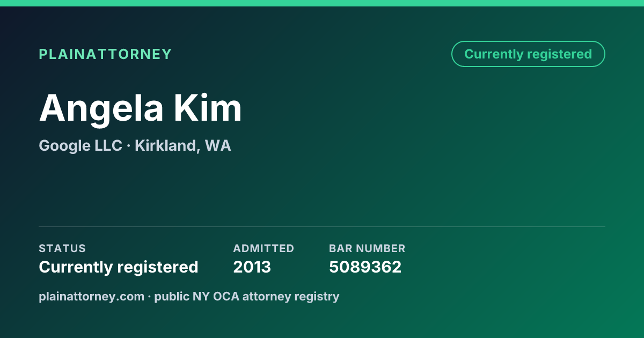Viewport: 644px width, 338px height.
Task: Click the dot separator after plainattorney.com
Action: click(x=149, y=297)
